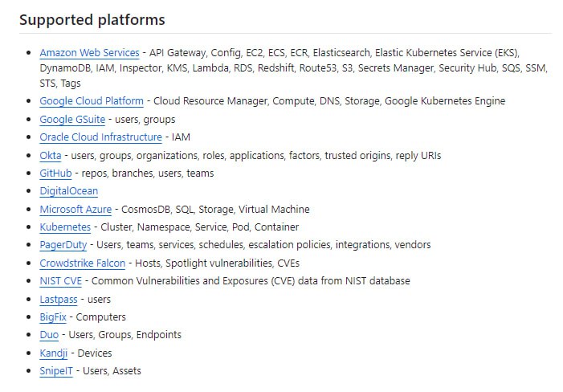Follow the PagerDuty link
Image resolution: width=563 pixels, height=392 pixels.
click(x=63, y=245)
